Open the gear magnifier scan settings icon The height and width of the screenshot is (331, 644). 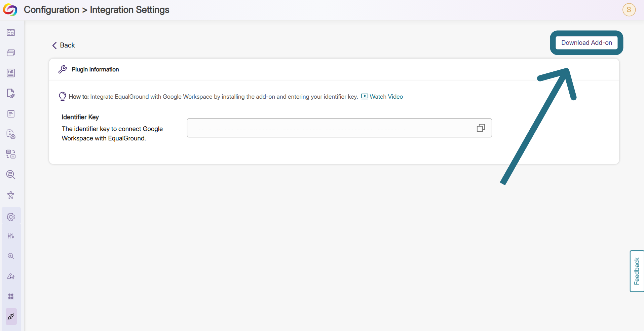(11, 256)
